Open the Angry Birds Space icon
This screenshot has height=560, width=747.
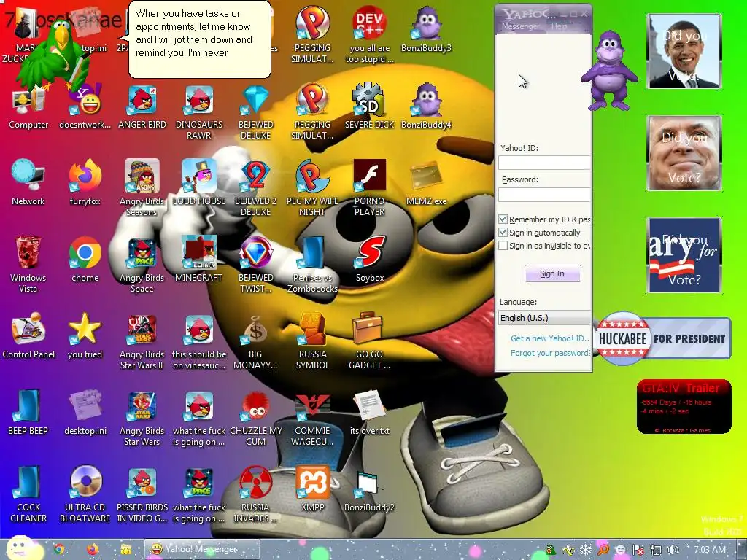[x=142, y=253]
